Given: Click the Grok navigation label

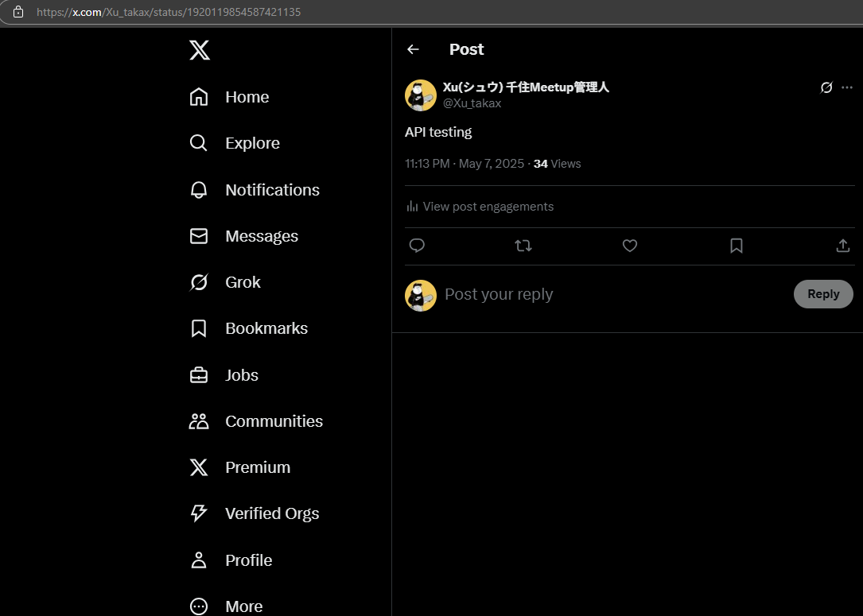Looking at the screenshot, I should click(243, 282).
